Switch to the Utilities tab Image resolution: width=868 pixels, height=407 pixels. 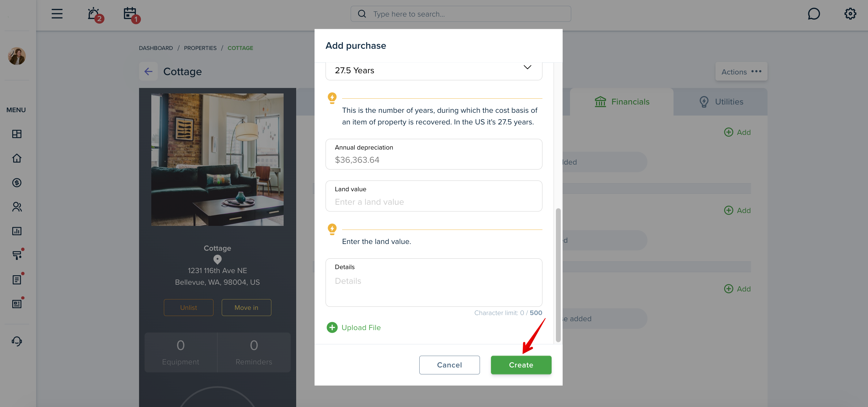point(720,101)
